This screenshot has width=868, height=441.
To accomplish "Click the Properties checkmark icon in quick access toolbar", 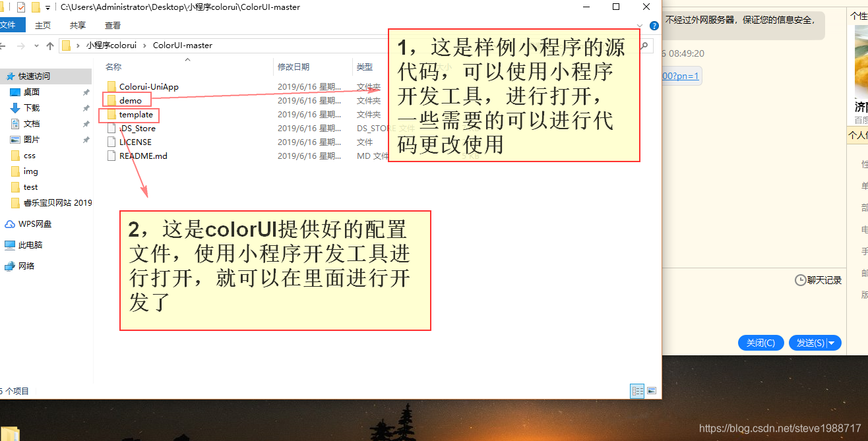I will [21, 7].
